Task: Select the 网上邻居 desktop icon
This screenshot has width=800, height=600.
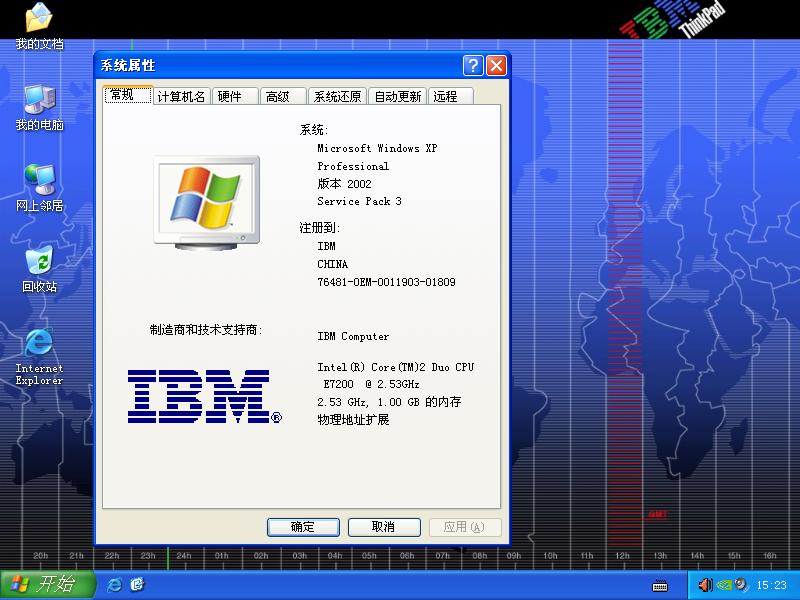Action: coord(39,188)
